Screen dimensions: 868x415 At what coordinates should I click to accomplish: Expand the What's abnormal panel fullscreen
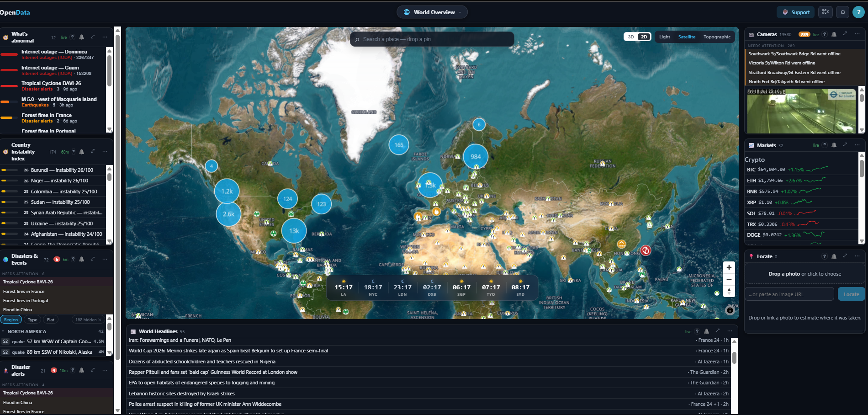point(93,37)
